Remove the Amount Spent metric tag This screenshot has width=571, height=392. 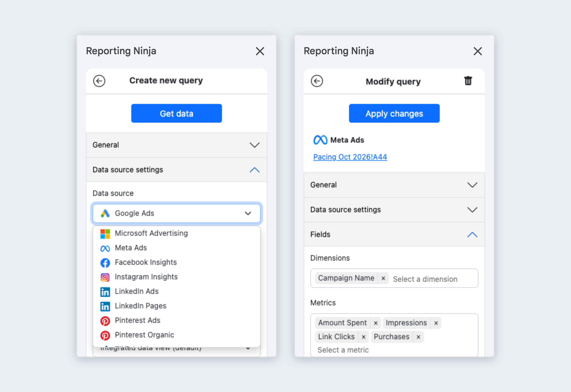pos(376,323)
